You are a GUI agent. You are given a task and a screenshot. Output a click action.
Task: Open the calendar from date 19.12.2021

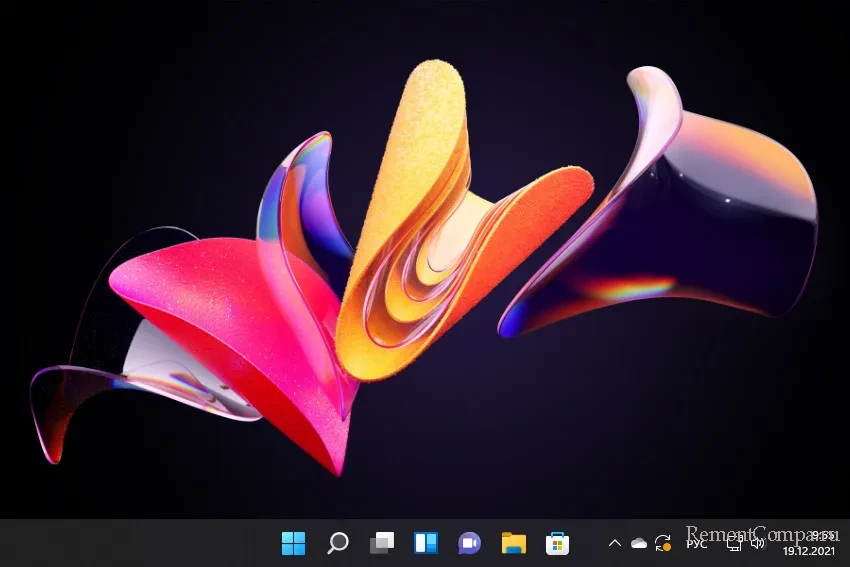808,550
